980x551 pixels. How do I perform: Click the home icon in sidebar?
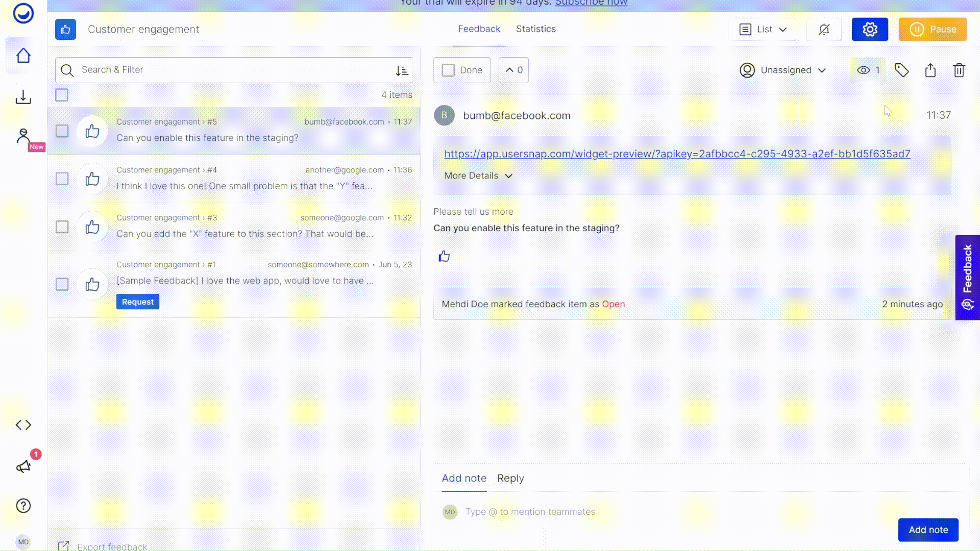(23, 55)
